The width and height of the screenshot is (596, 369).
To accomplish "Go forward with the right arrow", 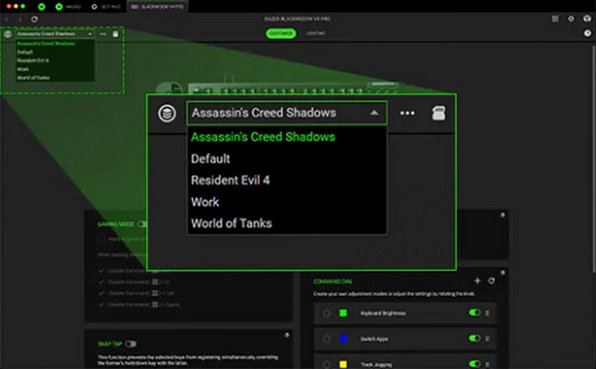I will click(x=20, y=19).
